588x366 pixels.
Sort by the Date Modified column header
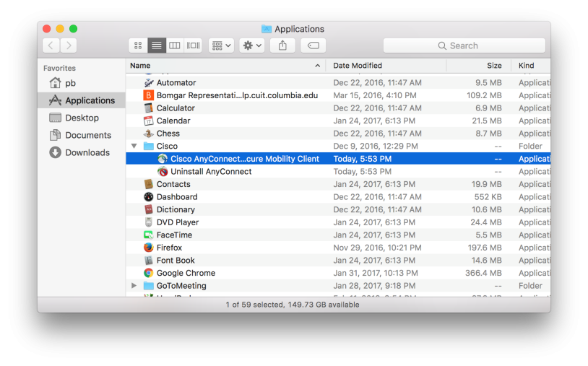(386, 66)
